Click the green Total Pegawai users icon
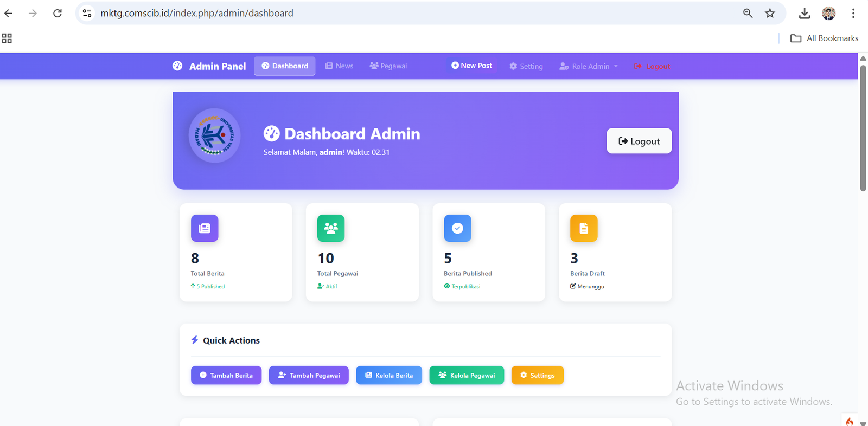Viewport: 868px width, 426px height. coord(331,228)
